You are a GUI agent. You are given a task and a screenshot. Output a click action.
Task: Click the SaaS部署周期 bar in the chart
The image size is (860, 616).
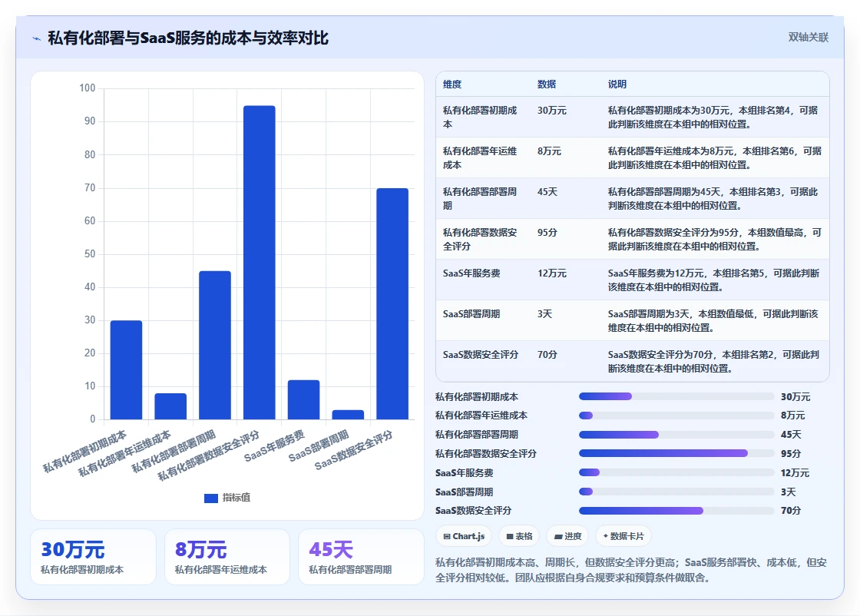click(x=348, y=415)
